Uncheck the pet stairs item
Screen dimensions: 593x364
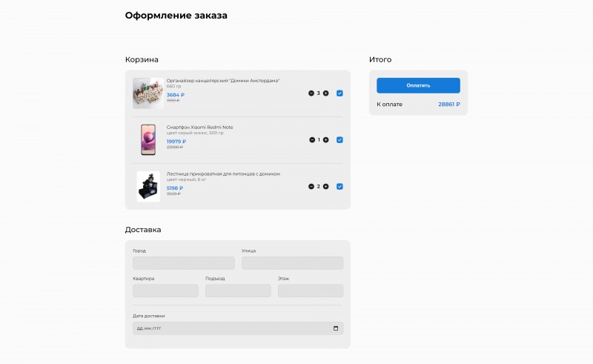coord(339,187)
